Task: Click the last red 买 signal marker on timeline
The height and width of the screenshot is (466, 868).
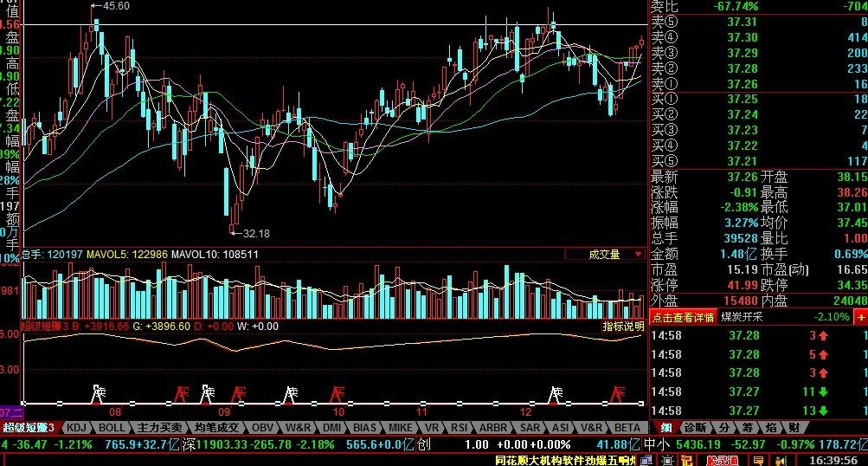Action: [x=618, y=394]
